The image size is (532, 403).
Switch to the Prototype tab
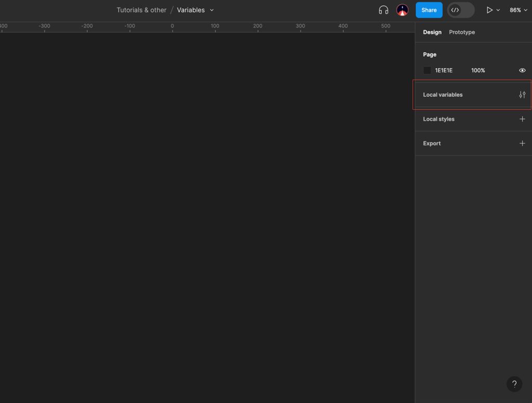click(x=461, y=32)
